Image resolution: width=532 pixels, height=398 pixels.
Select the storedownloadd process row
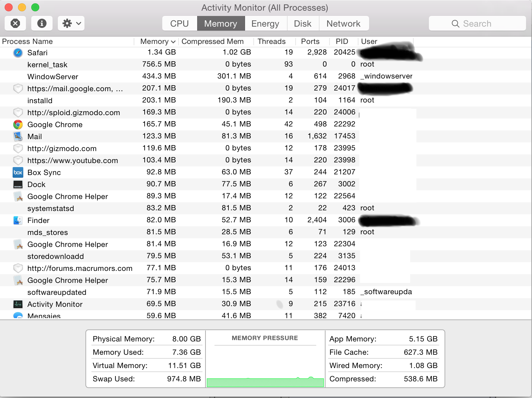(x=266, y=256)
